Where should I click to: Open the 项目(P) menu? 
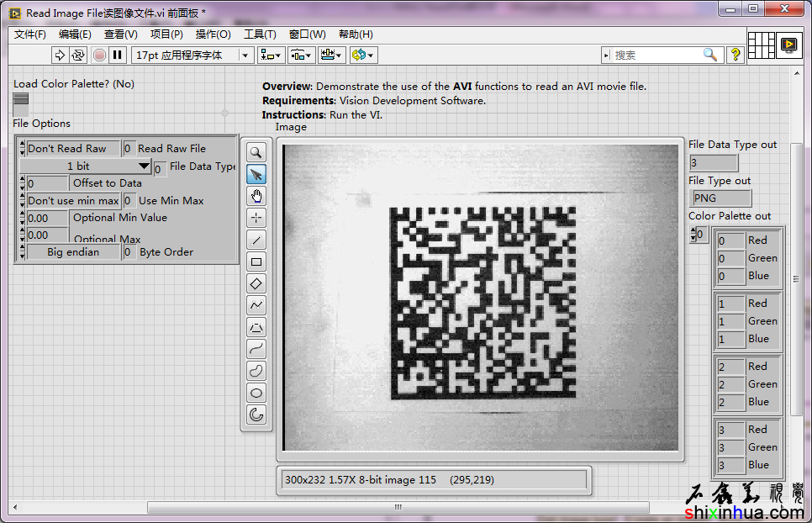[166, 34]
